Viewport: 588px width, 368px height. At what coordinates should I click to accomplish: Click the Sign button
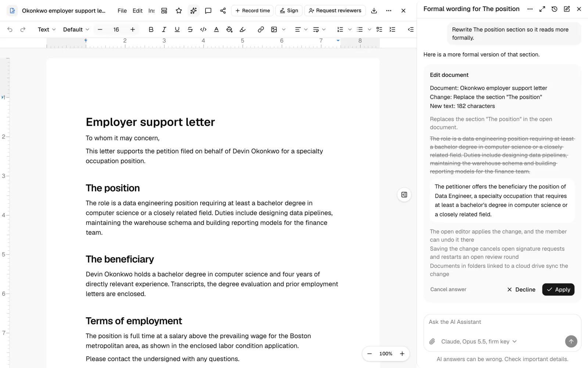pyautogui.click(x=289, y=11)
